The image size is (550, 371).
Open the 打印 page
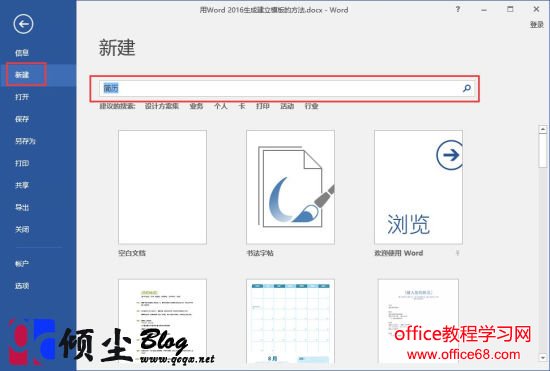coord(22,163)
